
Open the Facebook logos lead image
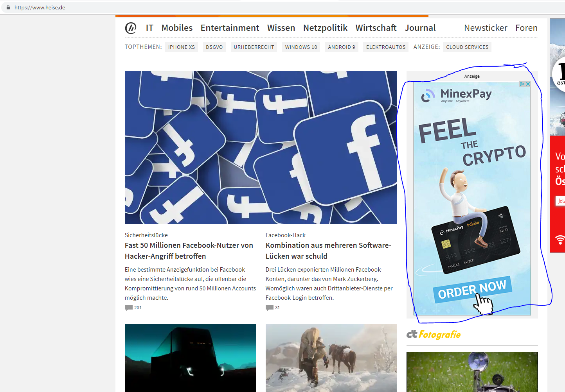click(x=261, y=147)
